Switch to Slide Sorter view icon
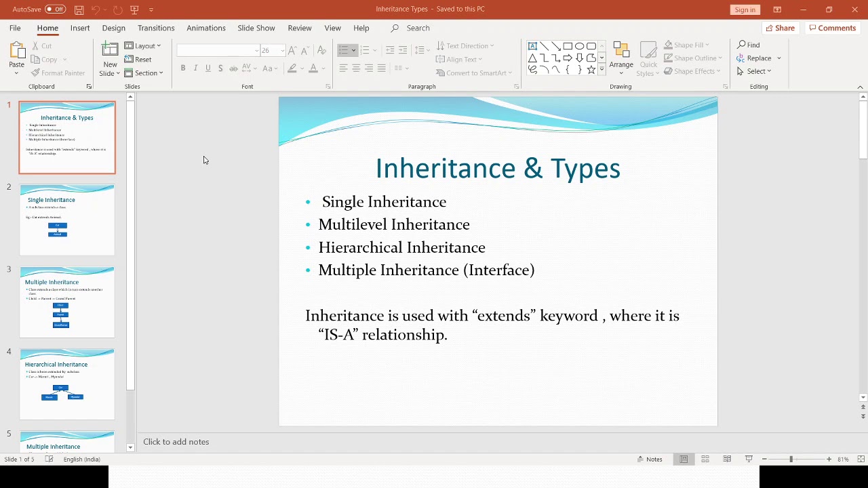The image size is (868, 488). [x=705, y=460]
